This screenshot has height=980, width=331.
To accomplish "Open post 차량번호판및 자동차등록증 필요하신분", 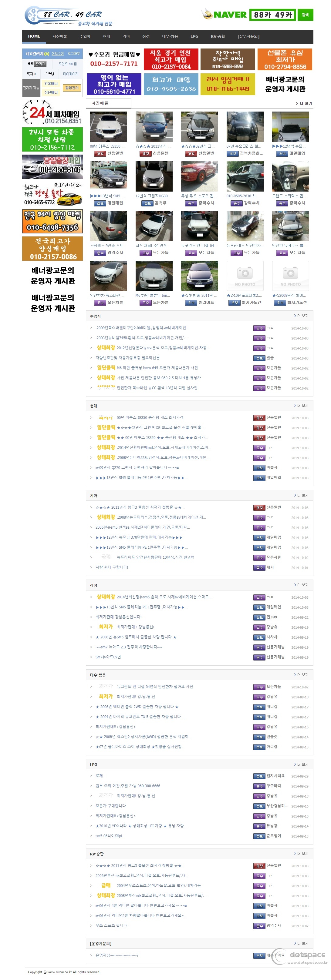I will tap(127, 358).
